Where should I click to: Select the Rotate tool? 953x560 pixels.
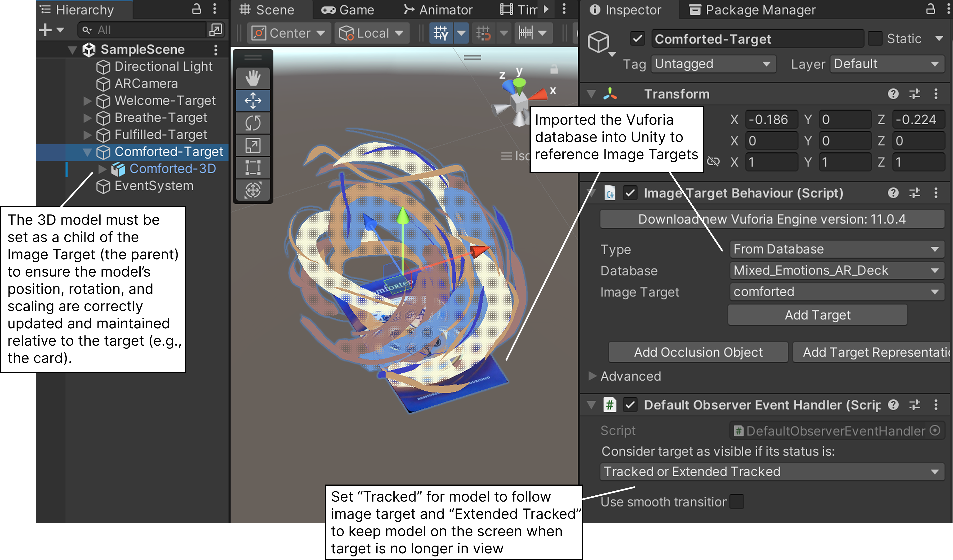pyautogui.click(x=253, y=123)
